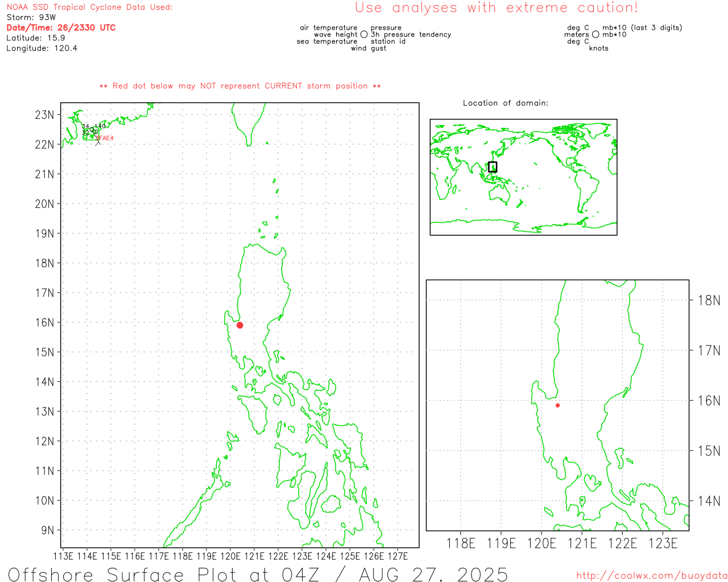
Task: Click the 118E label on inset map
Action: [x=461, y=543]
